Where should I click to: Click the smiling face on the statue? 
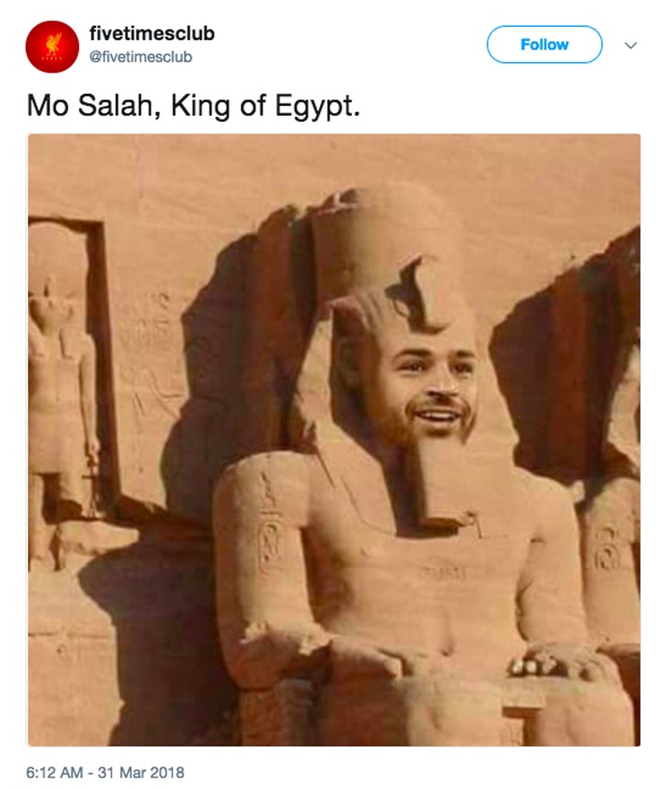(425, 387)
